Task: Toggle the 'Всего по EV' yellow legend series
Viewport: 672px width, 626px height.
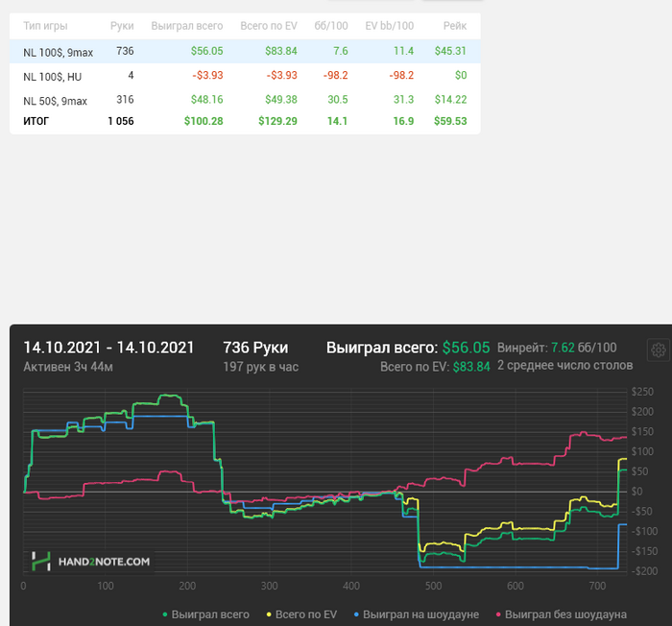Action: click(x=301, y=614)
